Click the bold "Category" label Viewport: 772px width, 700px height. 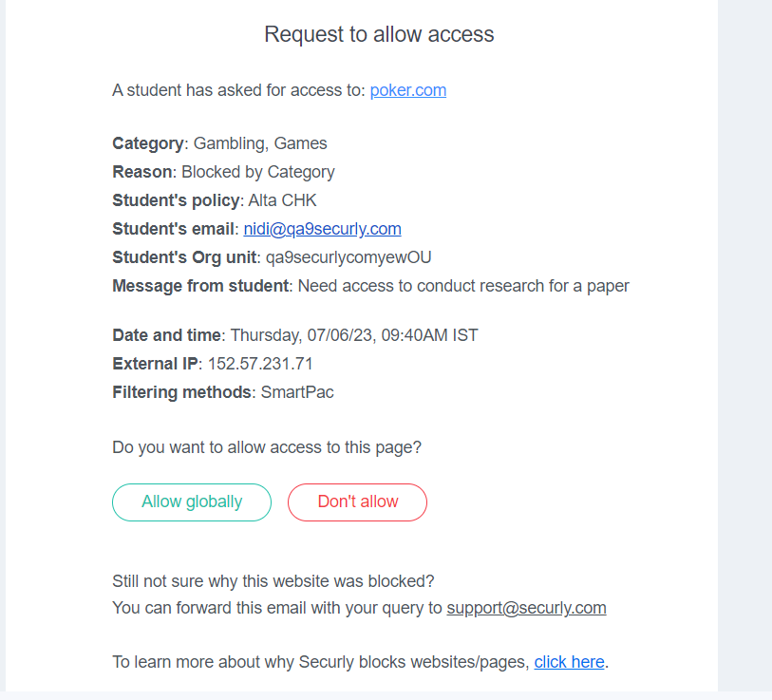(x=148, y=143)
